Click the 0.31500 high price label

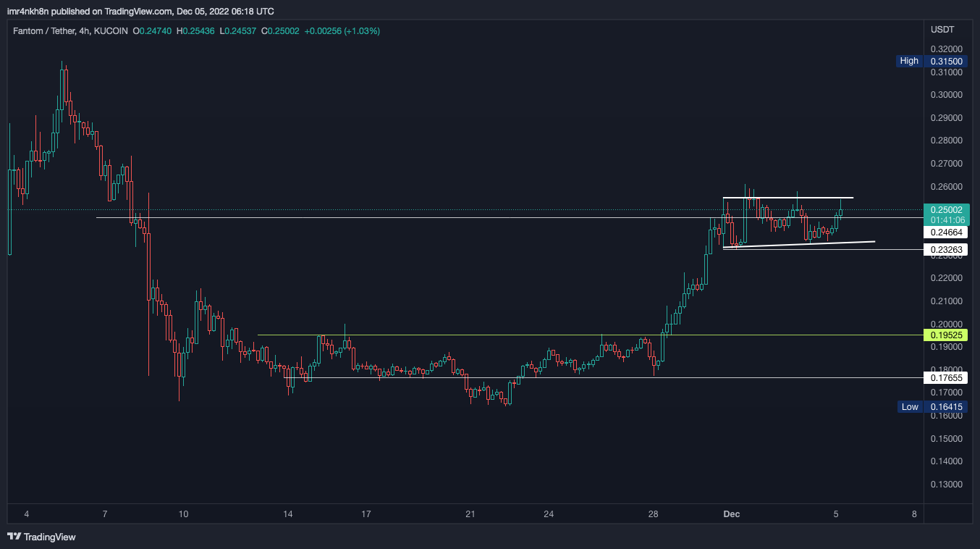point(946,62)
